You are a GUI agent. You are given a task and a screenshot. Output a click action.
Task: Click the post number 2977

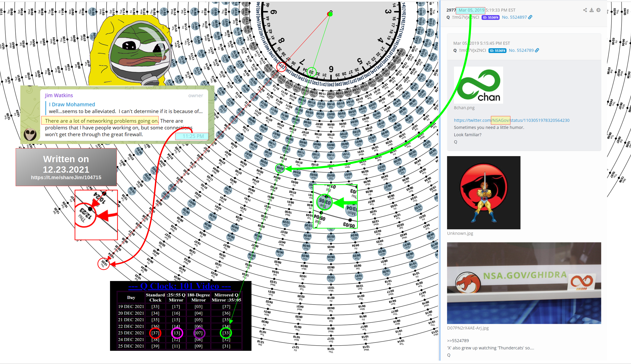point(451,10)
